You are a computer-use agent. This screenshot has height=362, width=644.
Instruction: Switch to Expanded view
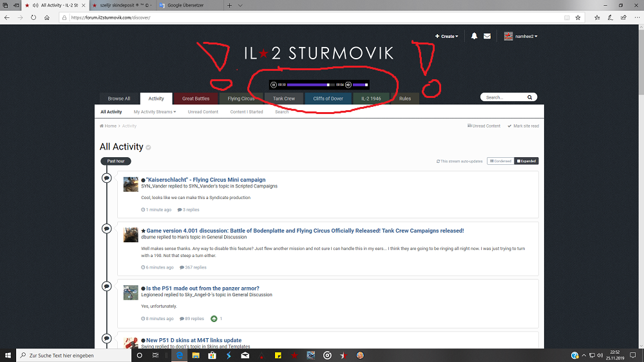point(526,161)
